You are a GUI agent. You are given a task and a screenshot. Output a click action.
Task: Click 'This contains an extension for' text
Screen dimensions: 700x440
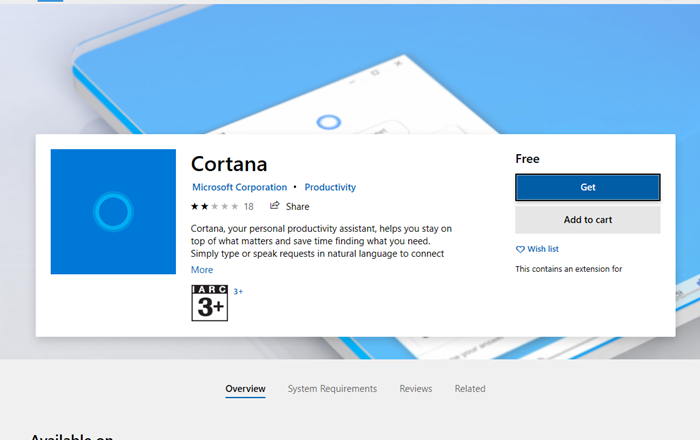(568, 269)
